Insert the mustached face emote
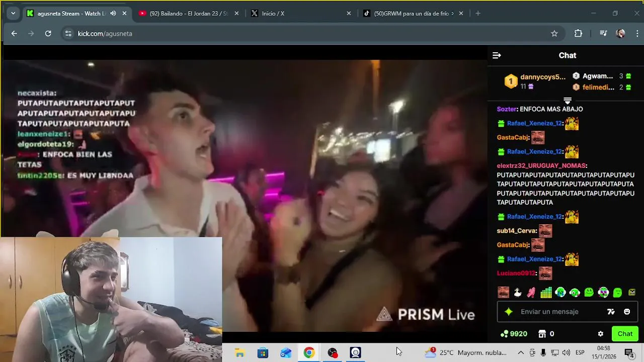 (503, 292)
